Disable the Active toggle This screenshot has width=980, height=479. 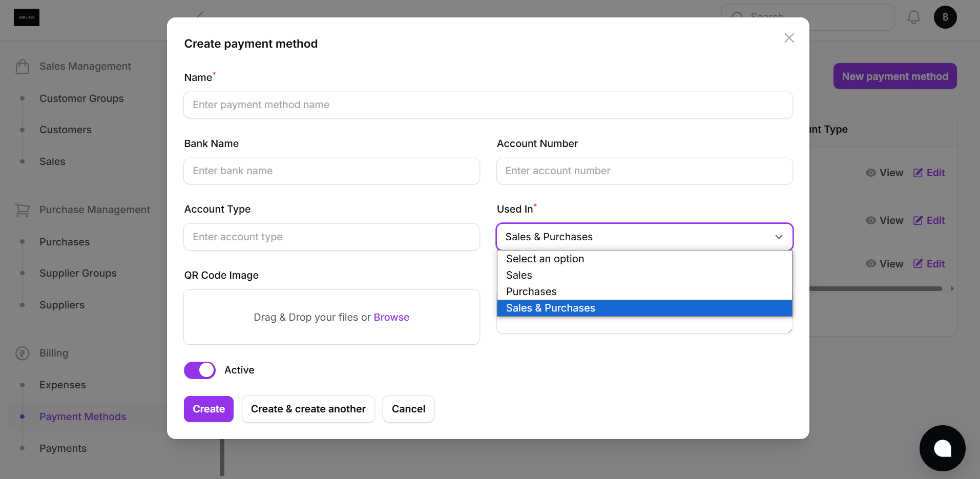[x=199, y=370]
